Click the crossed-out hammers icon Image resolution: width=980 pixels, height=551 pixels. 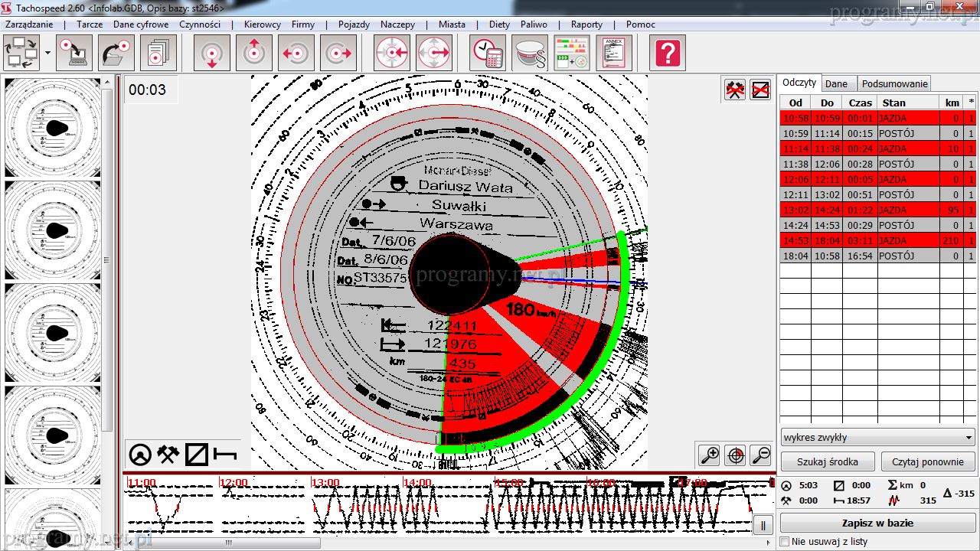tap(735, 90)
